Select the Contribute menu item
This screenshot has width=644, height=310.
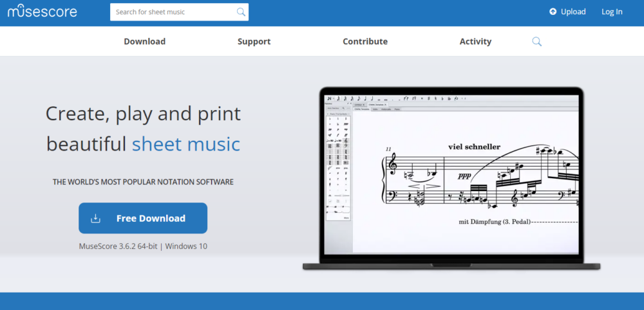coord(365,41)
